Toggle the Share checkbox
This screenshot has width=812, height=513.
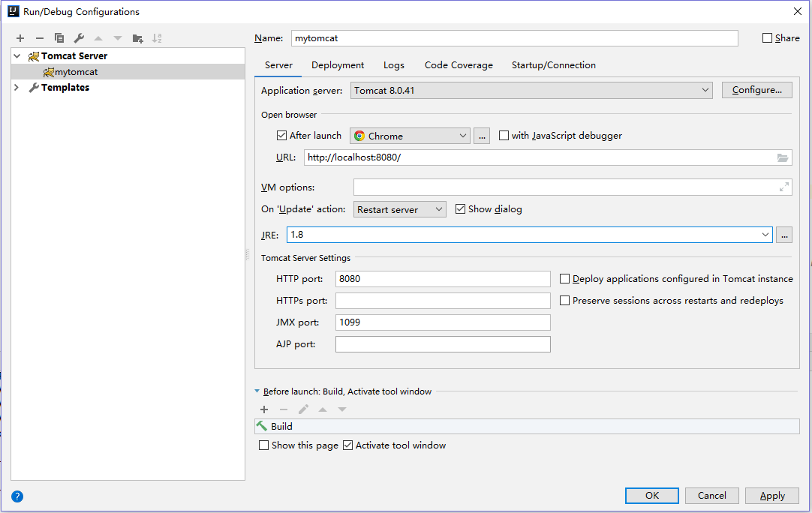pyautogui.click(x=768, y=37)
